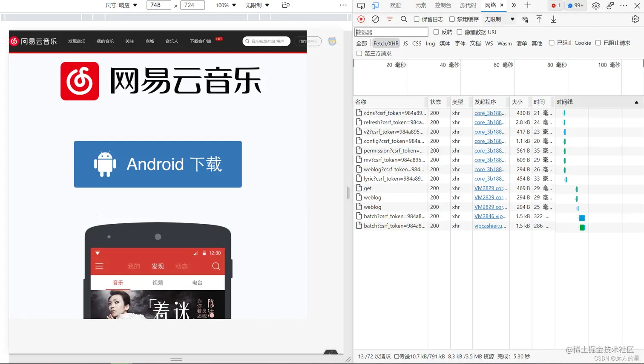Tick the 隐藏数据 URL checkbox
The height and width of the screenshot is (364, 644).
460,32
